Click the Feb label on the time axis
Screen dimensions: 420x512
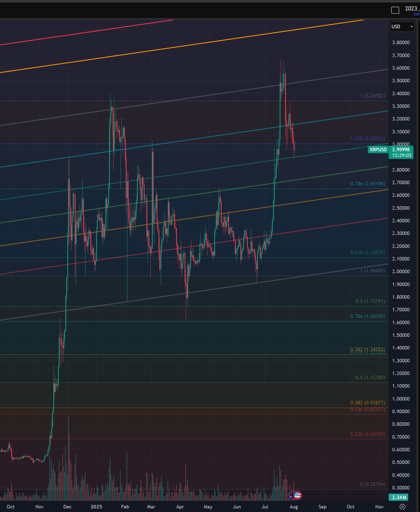[125, 507]
